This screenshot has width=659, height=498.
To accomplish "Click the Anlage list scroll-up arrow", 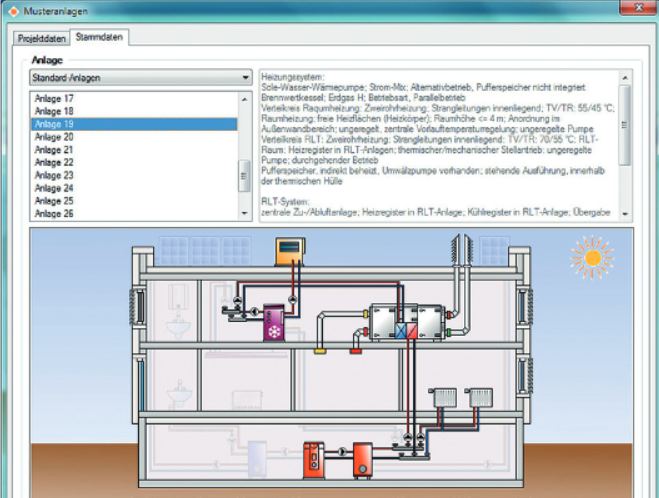I will [244, 99].
